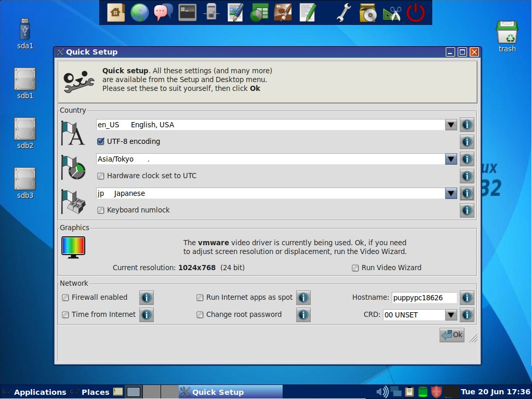Launch the terminal console icon
This screenshot has width=532, height=399.
[187, 12]
